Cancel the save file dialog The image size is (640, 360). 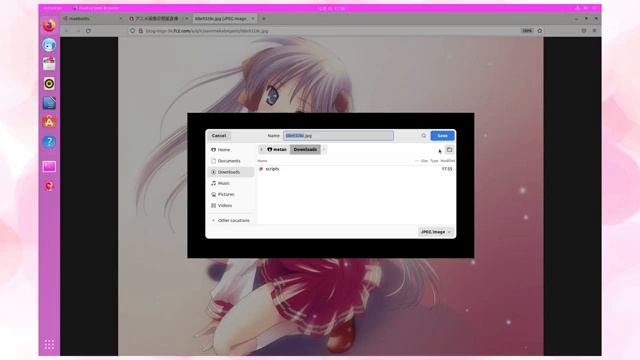219,136
